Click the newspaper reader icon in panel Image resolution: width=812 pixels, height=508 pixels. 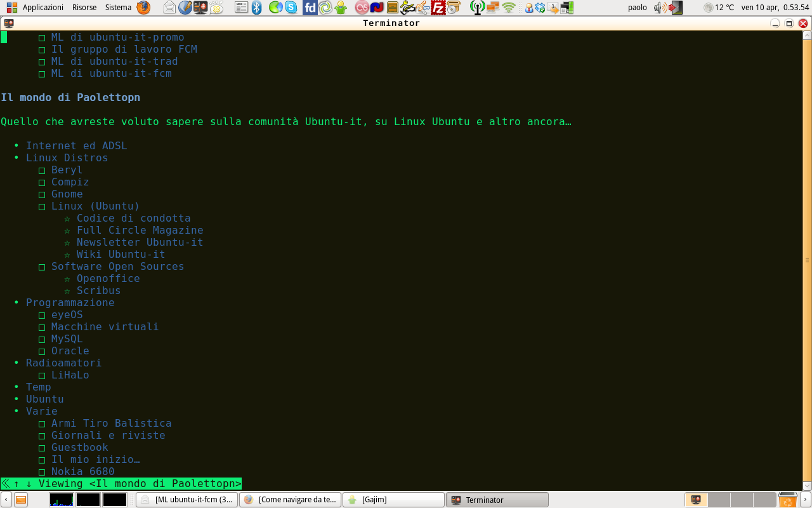(x=242, y=8)
